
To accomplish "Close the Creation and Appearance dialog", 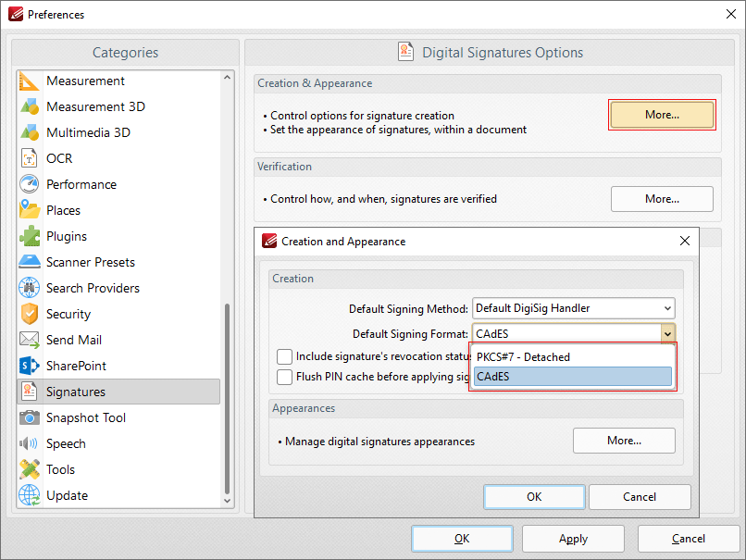I will [x=685, y=242].
